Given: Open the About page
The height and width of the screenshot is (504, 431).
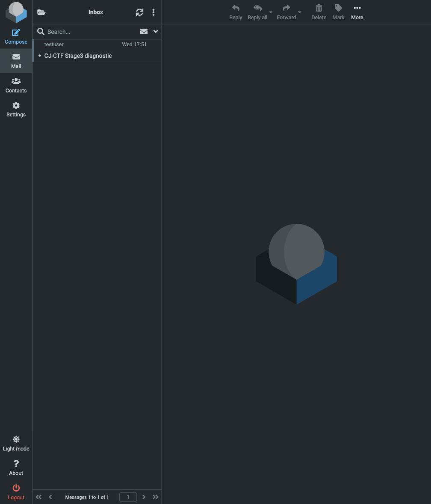Looking at the screenshot, I should pos(16,468).
